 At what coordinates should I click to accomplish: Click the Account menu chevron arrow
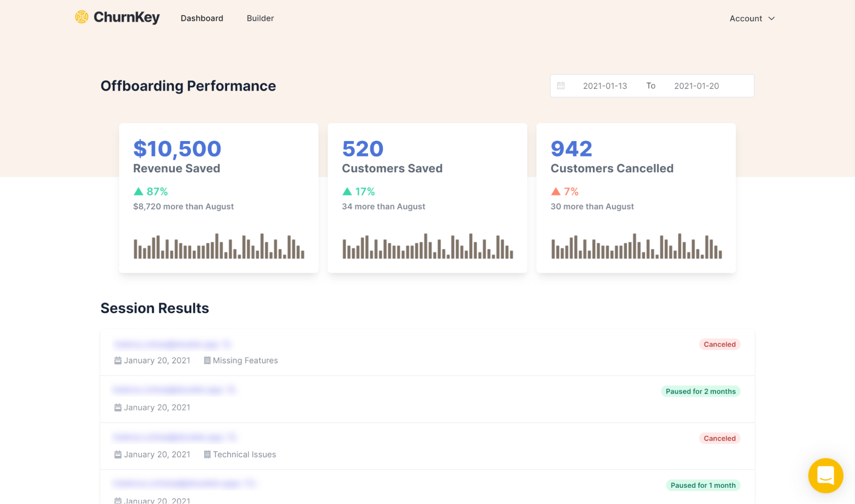(x=772, y=18)
